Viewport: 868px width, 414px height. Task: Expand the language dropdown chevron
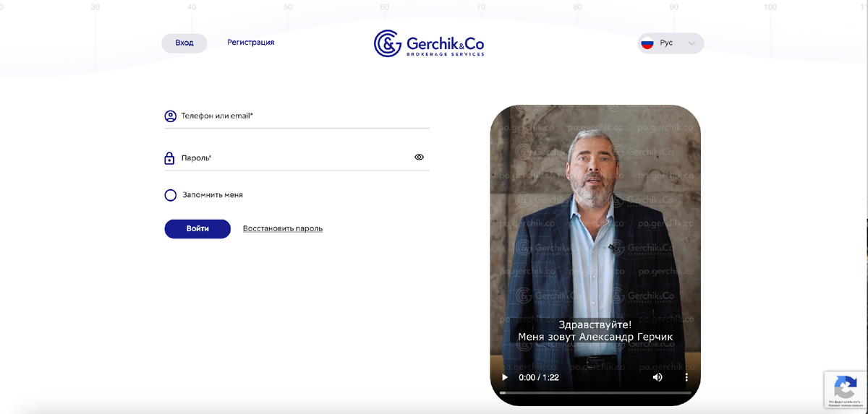[692, 43]
